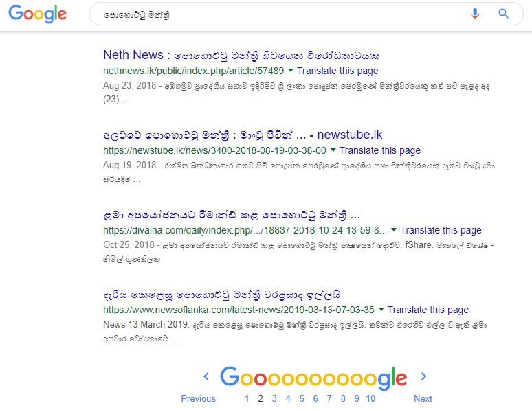Screen dimensions: 532x410
Task: Go to results page 9
Action: pos(357,398)
